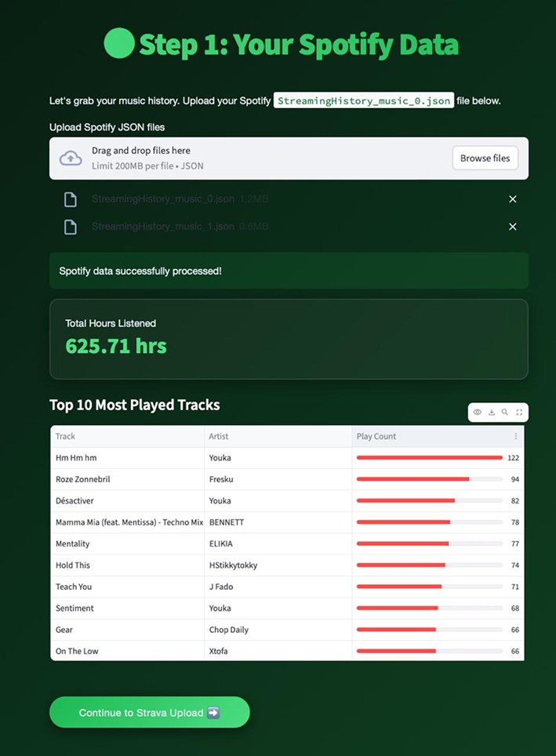Remove the StreamingHistory_music_1.json file
This screenshot has height=756, width=556.
tap(513, 227)
